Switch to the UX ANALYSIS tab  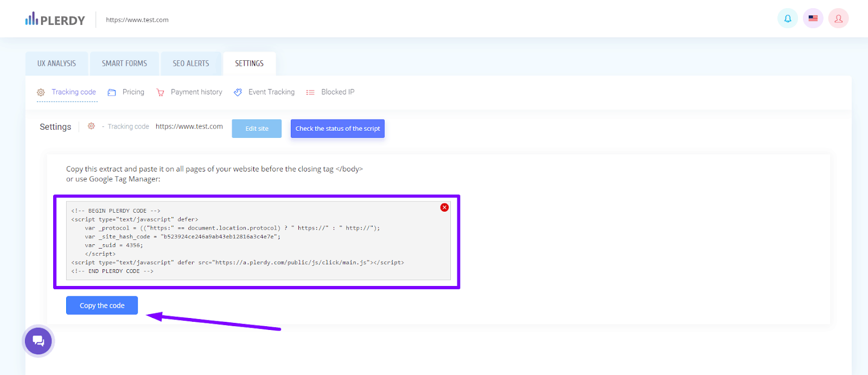coord(56,63)
